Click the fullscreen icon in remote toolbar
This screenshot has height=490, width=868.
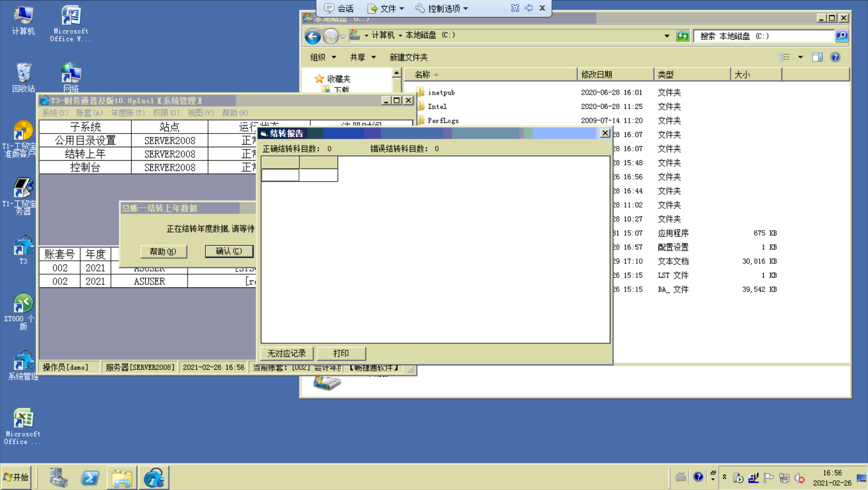[515, 8]
